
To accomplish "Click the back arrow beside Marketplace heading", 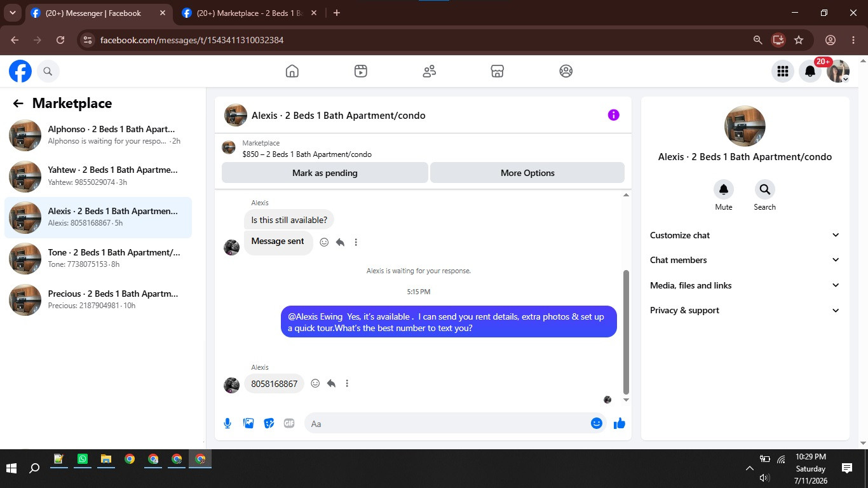I will click(x=18, y=104).
